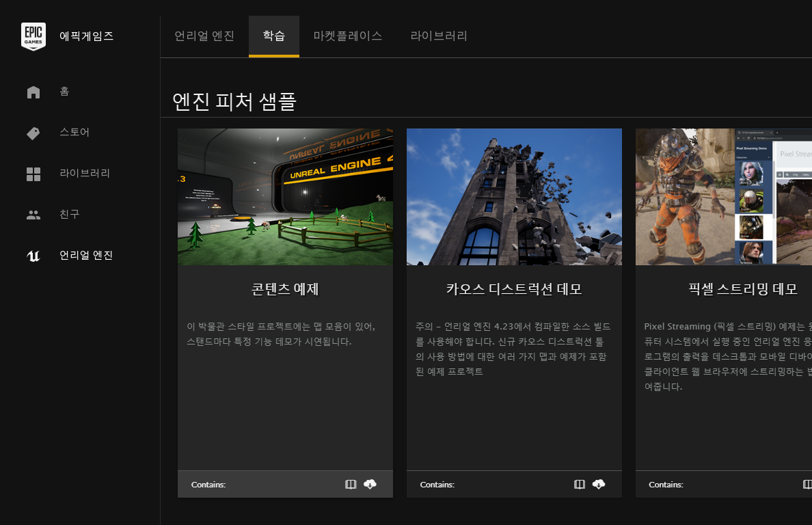Click Contains: label on 픽셀 스트리밍 데모 card
This screenshot has height=525, width=812.
pos(666,485)
